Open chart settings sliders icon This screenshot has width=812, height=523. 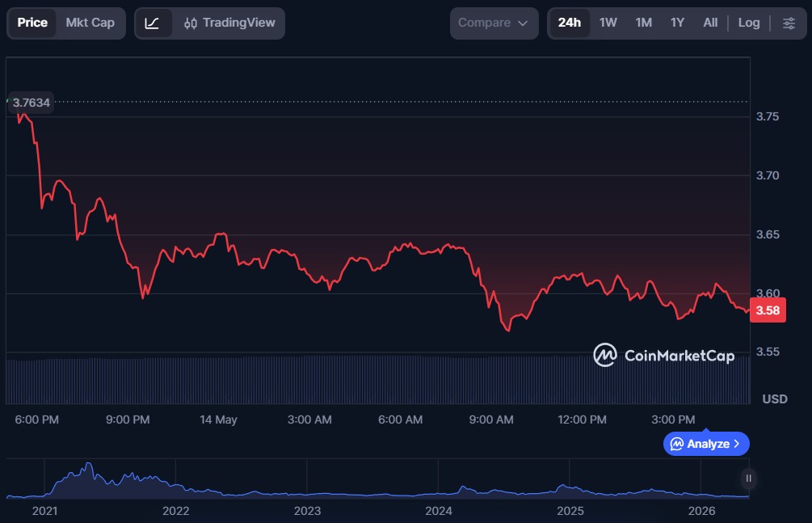pos(789,23)
